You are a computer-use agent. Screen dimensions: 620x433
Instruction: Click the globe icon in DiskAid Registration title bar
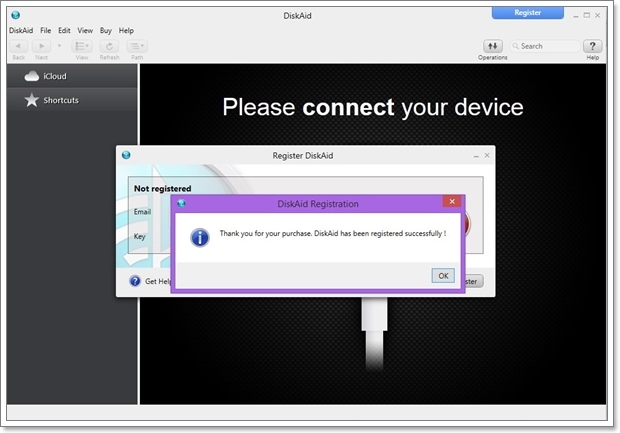tap(181, 204)
